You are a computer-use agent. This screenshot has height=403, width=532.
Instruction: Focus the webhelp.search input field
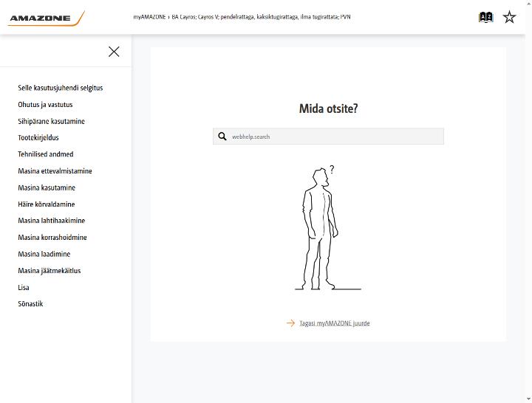328,137
